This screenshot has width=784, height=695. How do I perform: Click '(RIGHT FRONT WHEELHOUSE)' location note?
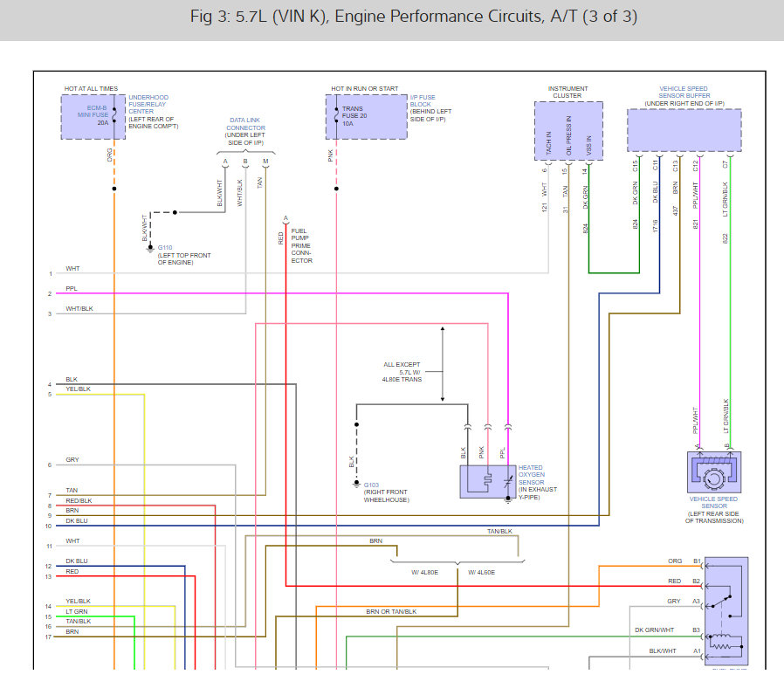tap(386, 496)
